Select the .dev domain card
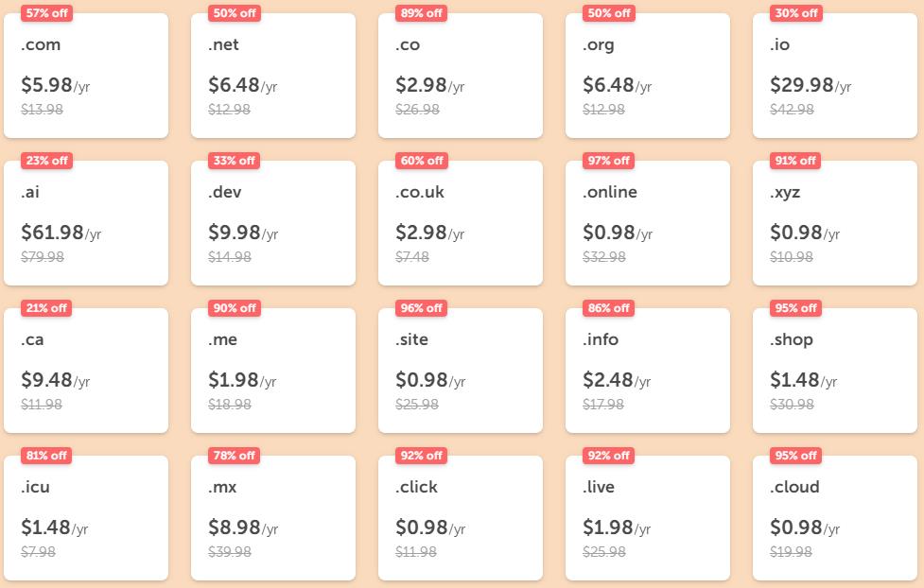The image size is (924, 588). [x=273, y=223]
